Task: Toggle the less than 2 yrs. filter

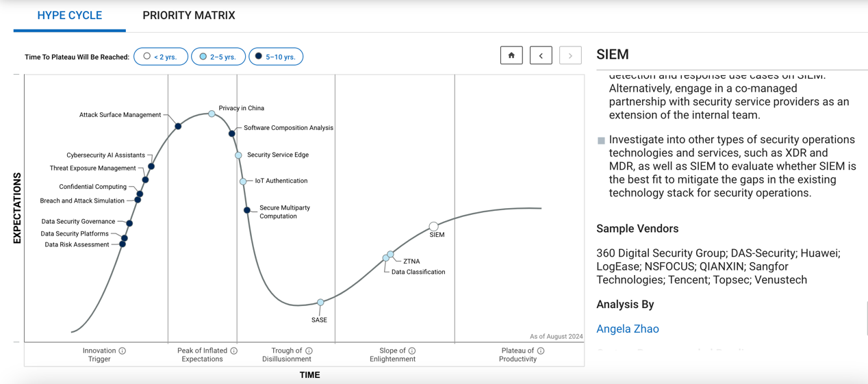Action: [161, 57]
